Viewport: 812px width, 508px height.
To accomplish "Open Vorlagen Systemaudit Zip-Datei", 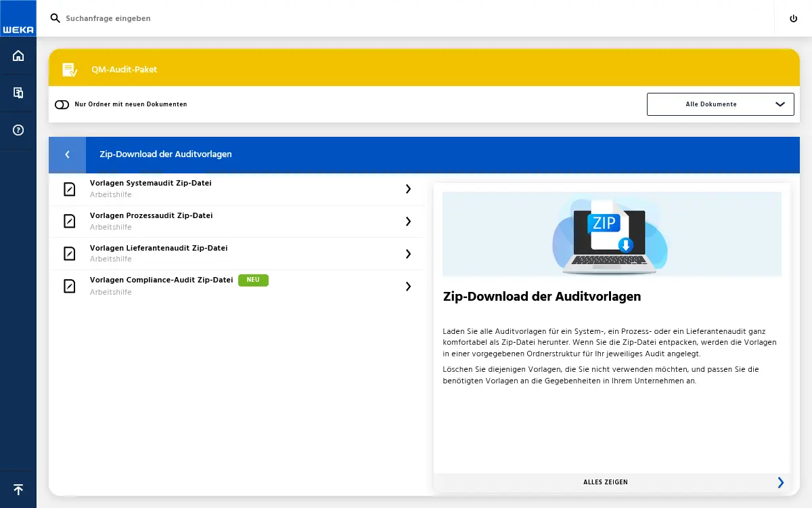I will click(151, 183).
